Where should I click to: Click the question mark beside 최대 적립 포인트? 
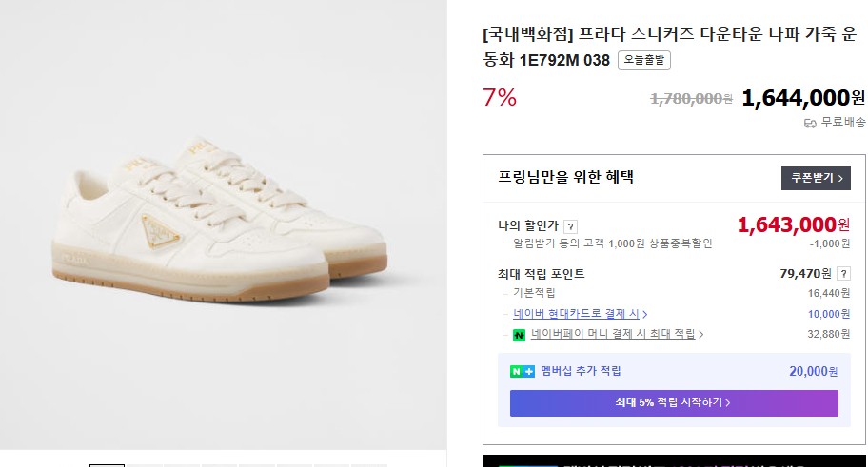pyautogui.click(x=843, y=274)
